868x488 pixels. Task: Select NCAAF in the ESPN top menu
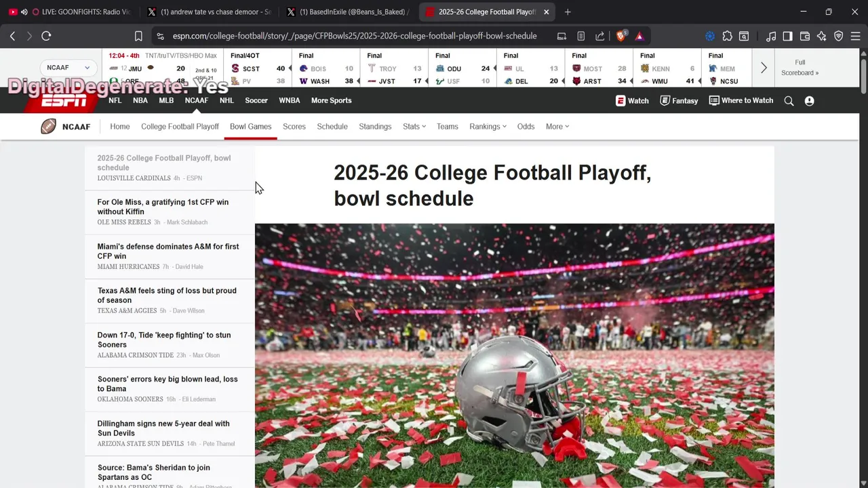click(x=197, y=100)
